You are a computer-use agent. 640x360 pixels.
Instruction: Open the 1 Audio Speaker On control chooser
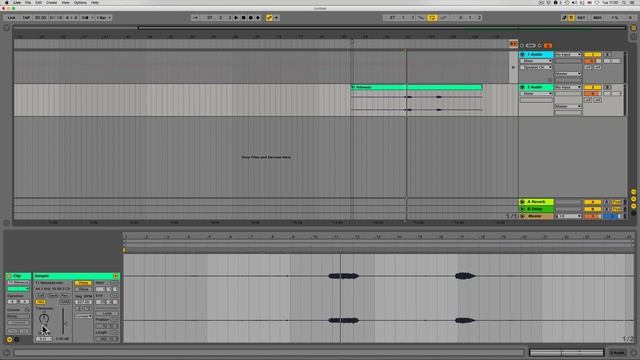(536, 67)
